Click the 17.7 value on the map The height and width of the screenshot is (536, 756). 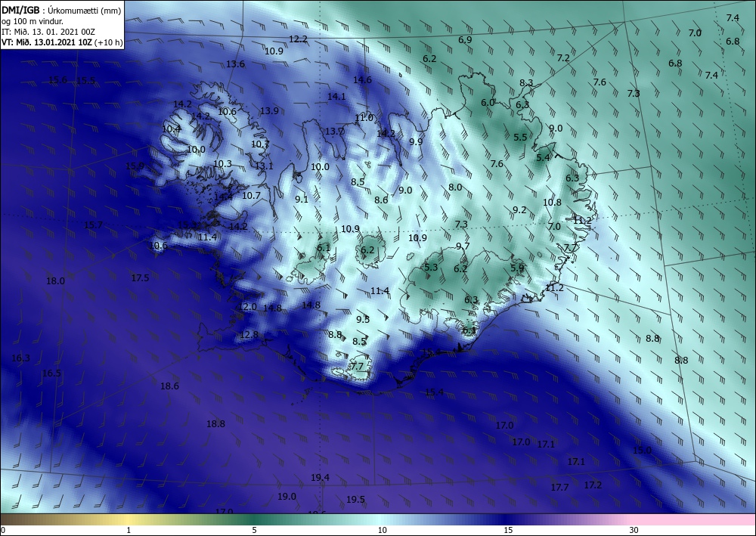click(x=559, y=488)
